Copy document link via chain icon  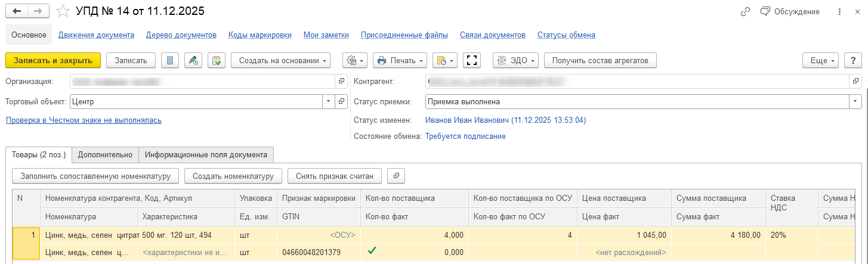(745, 11)
